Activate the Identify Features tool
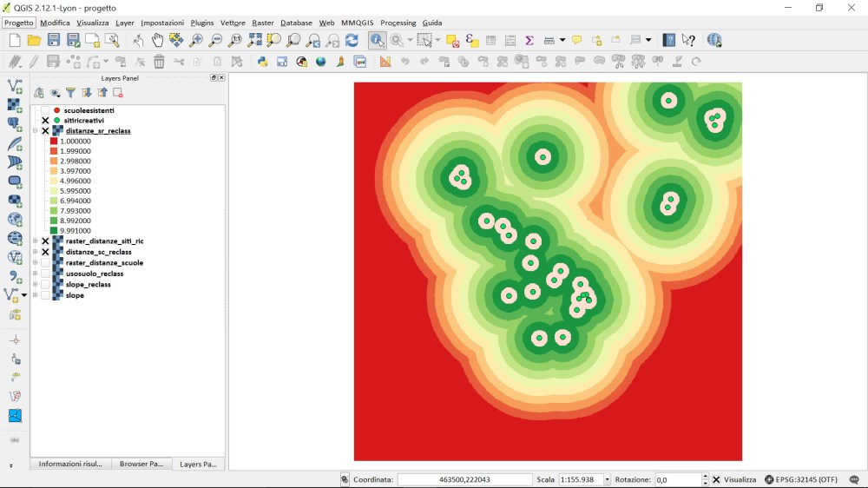The image size is (868, 488). (377, 40)
